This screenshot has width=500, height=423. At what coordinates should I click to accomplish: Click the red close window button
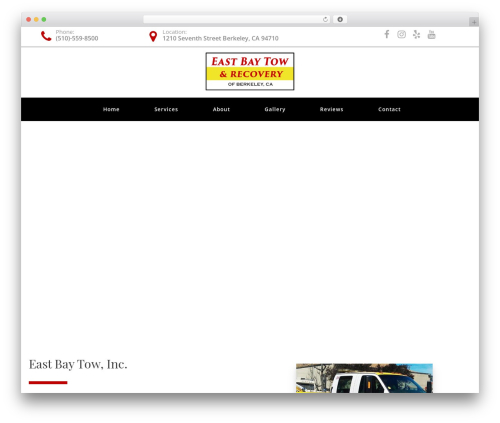[x=29, y=20]
